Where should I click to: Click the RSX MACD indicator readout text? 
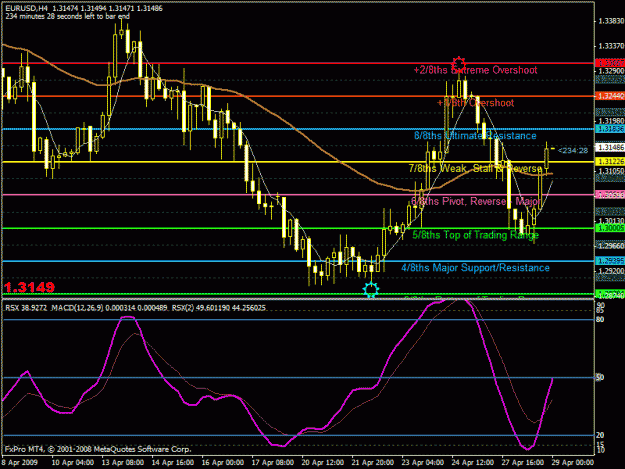pyautogui.click(x=136, y=308)
